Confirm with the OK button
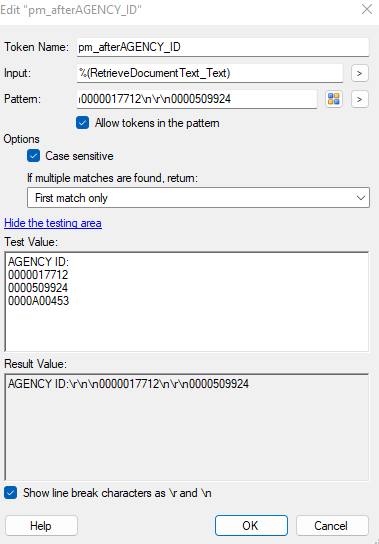This screenshot has width=379, height=544. (x=251, y=526)
